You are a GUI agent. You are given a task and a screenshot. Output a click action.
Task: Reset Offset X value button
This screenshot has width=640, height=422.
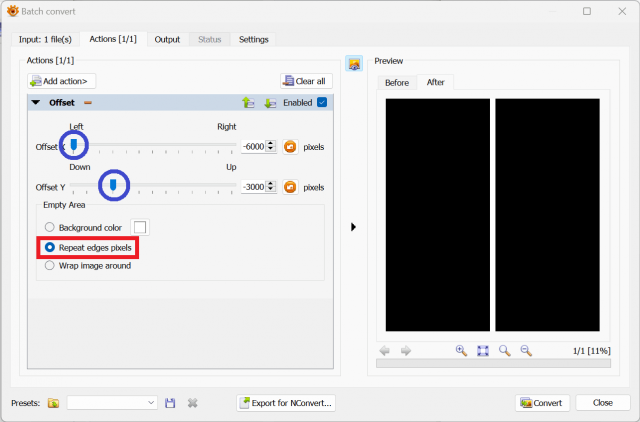(290, 147)
